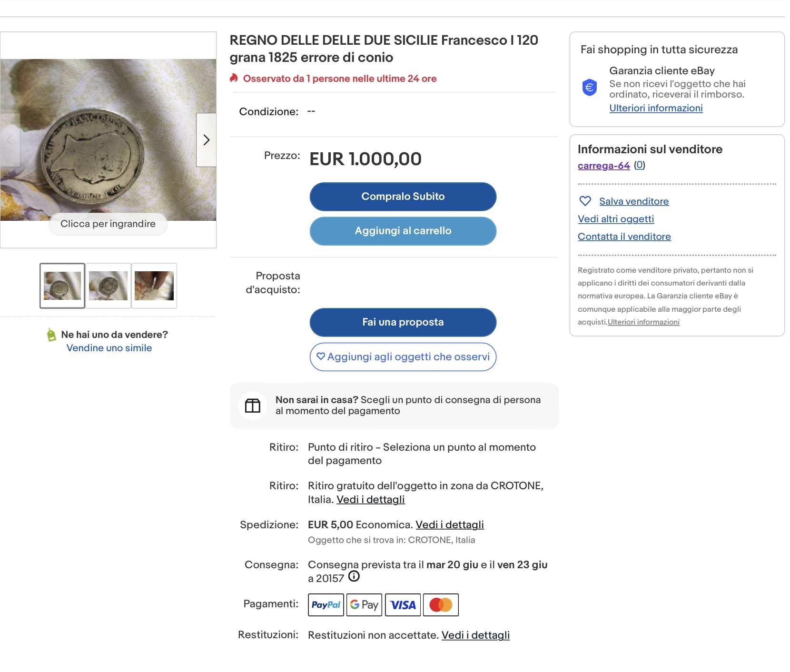
Task: Toggle Aggiungi agli oggetti che osservi
Action: pyautogui.click(x=403, y=357)
